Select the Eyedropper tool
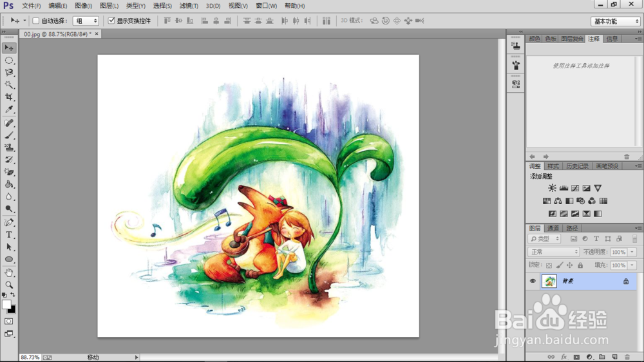644x362 pixels. point(8,110)
